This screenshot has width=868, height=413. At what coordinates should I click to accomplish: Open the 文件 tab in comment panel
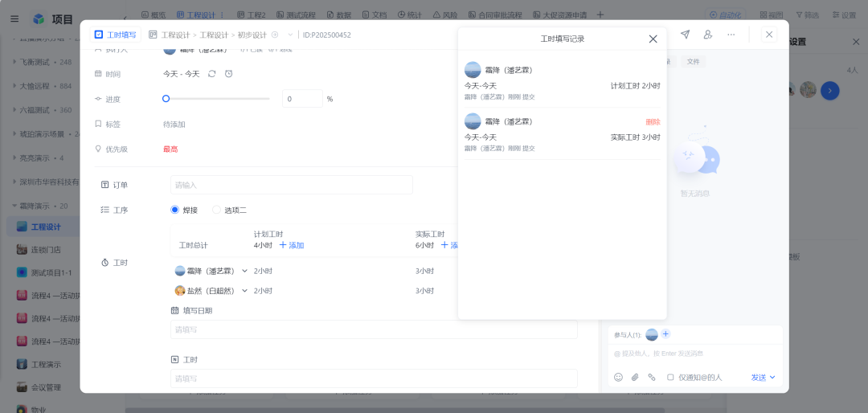pyautogui.click(x=693, y=61)
